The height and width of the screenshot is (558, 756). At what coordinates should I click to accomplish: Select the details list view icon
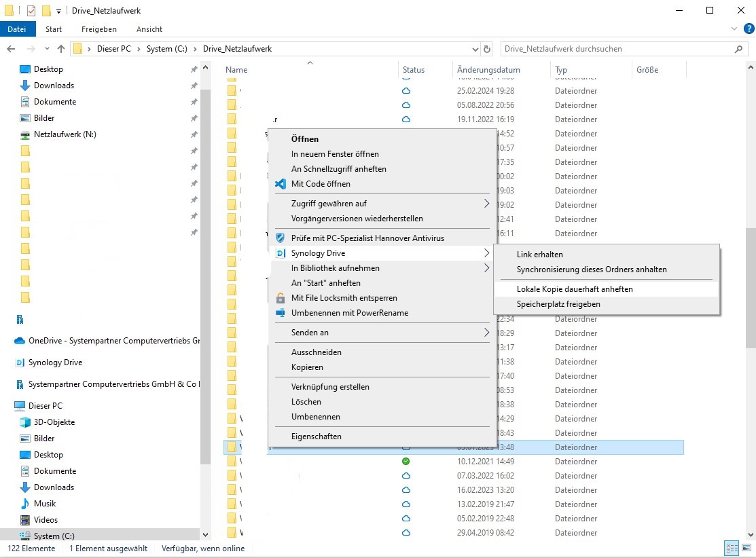pos(731,548)
